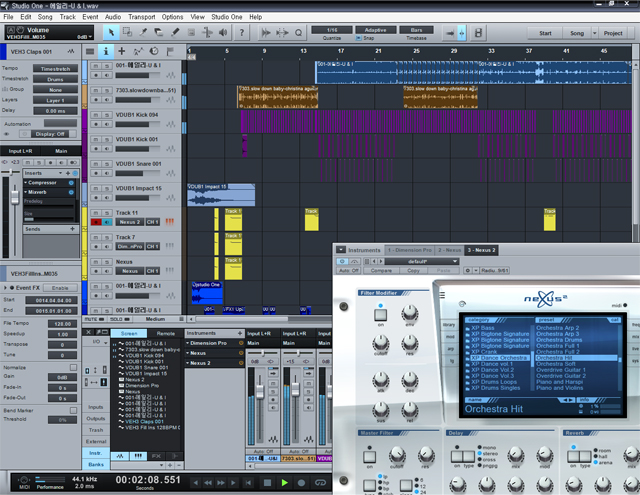The height and width of the screenshot is (495, 640).
Task: Switch to the Remote tab
Action: pyautogui.click(x=165, y=333)
